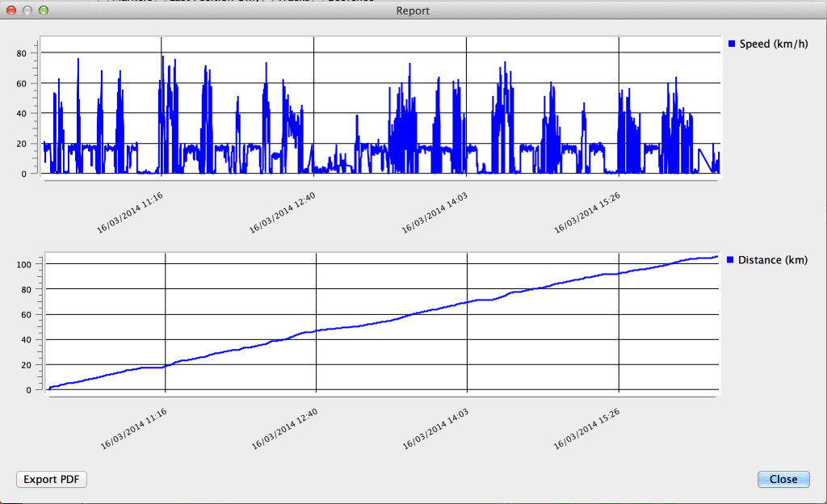Screen dimensions: 827x504
Task: Maximize the Report window with green button
Action: (44, 10)
